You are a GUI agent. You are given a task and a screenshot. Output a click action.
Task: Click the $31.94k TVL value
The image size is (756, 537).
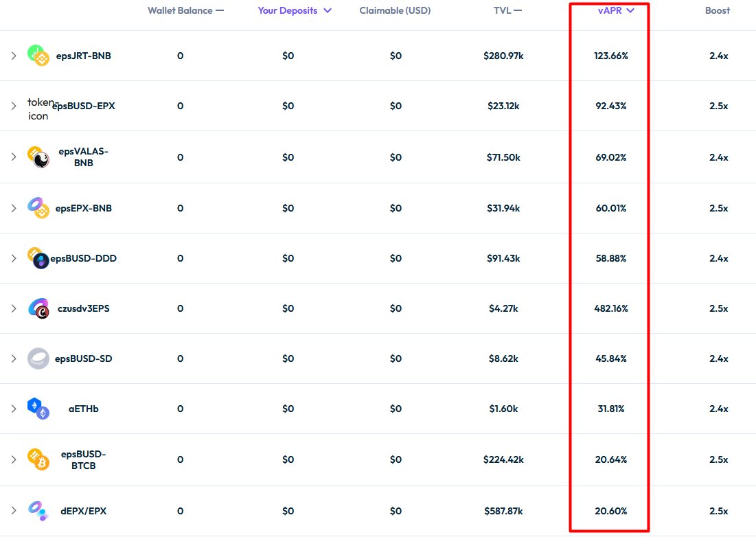click(x=503, y=208)
